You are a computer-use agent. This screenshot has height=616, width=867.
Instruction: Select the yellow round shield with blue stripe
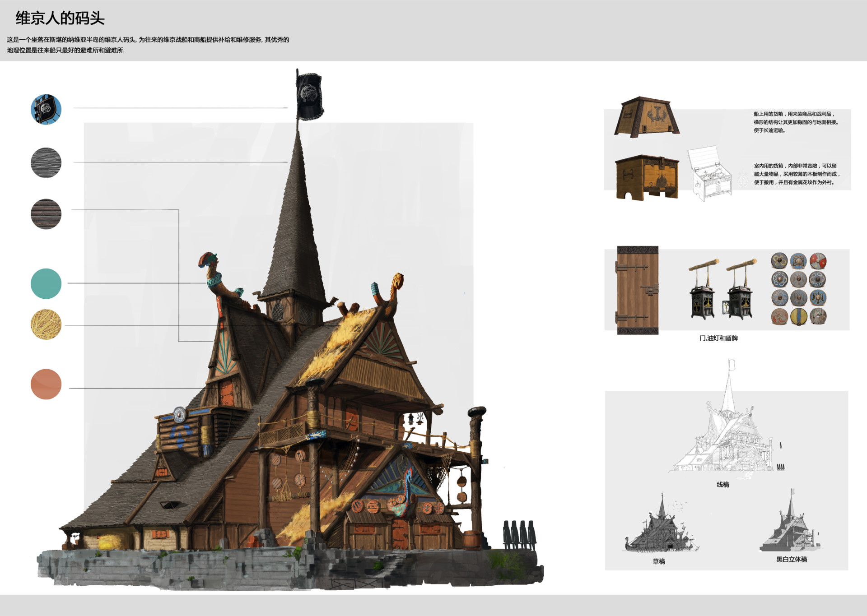[799, 317]
